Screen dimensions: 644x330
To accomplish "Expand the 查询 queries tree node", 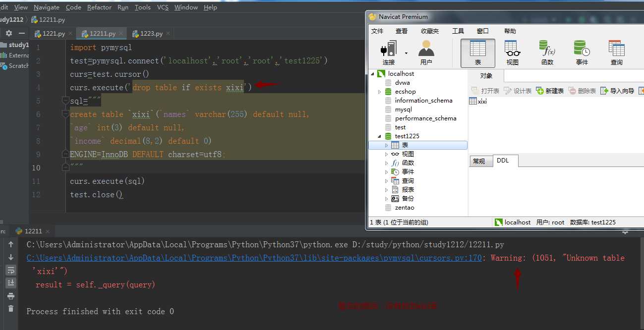I will (387, 181).
